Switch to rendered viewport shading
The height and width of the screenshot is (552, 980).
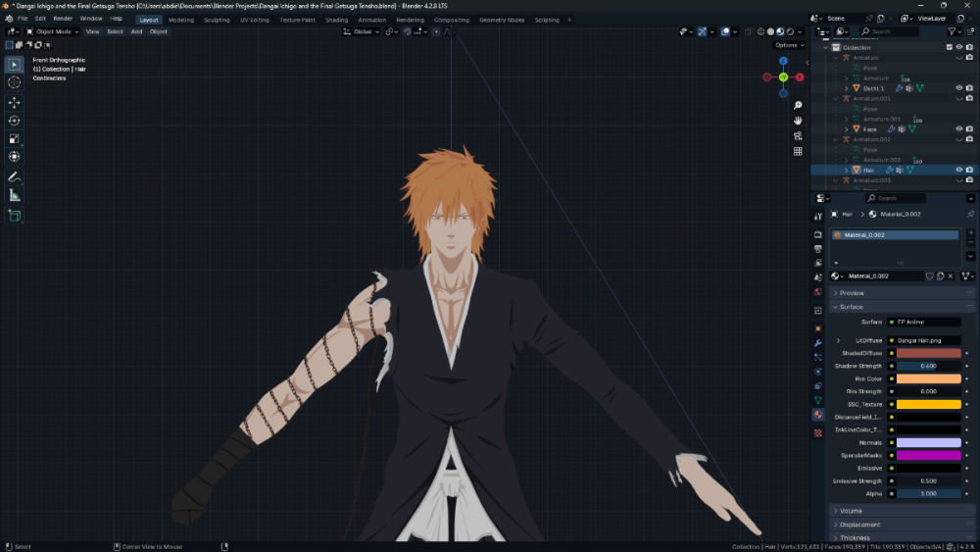pyautogui.click(x=790, y=32)
